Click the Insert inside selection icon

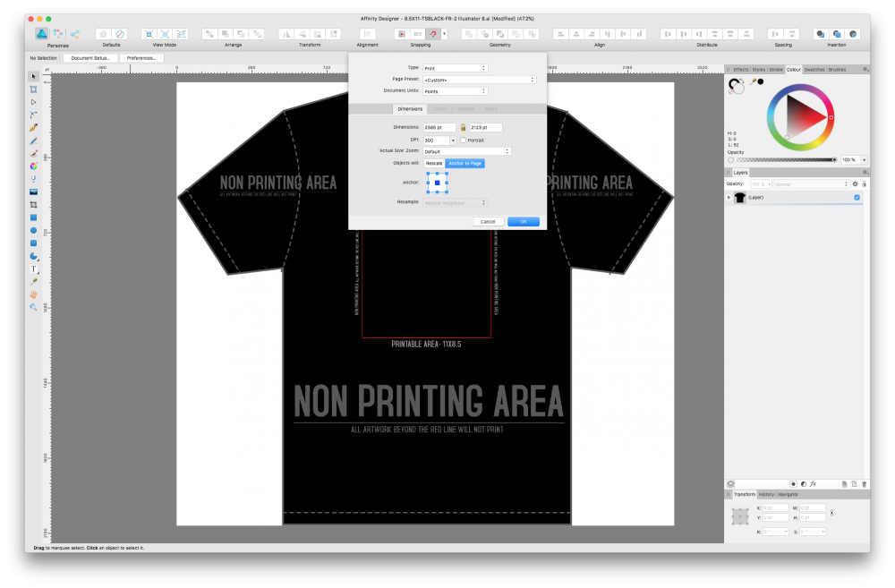pos(853,34)
